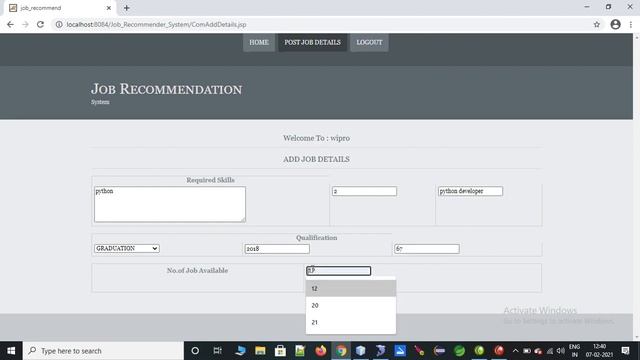Click the python developer job title field
This screenshot has width=640, height=360.
[x=470, y=191]
